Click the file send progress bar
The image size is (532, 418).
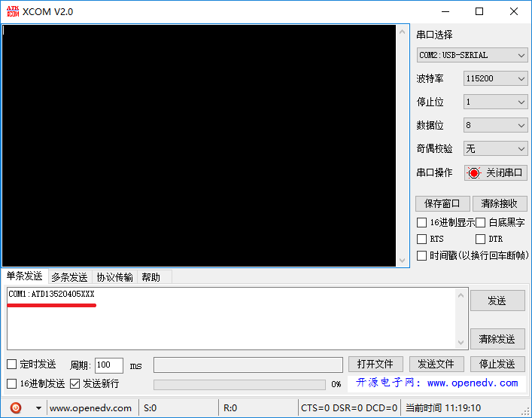point(239,384)
